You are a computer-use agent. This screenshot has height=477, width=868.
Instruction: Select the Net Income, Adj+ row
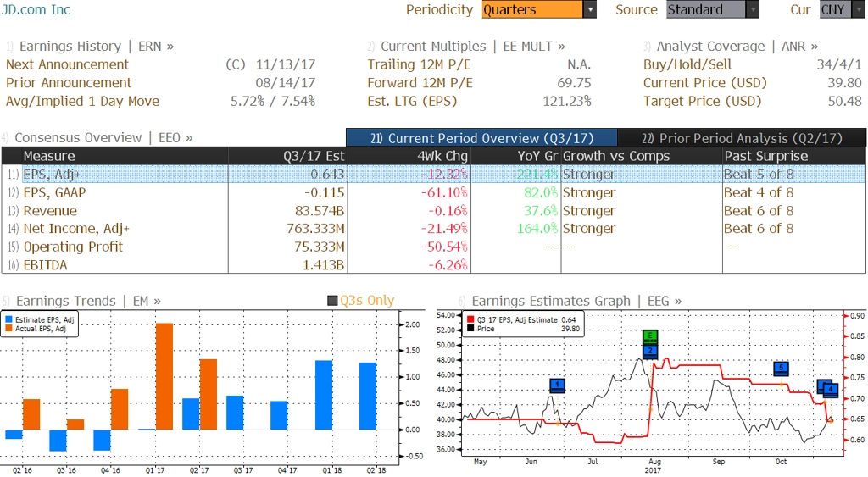pos(433,229)
